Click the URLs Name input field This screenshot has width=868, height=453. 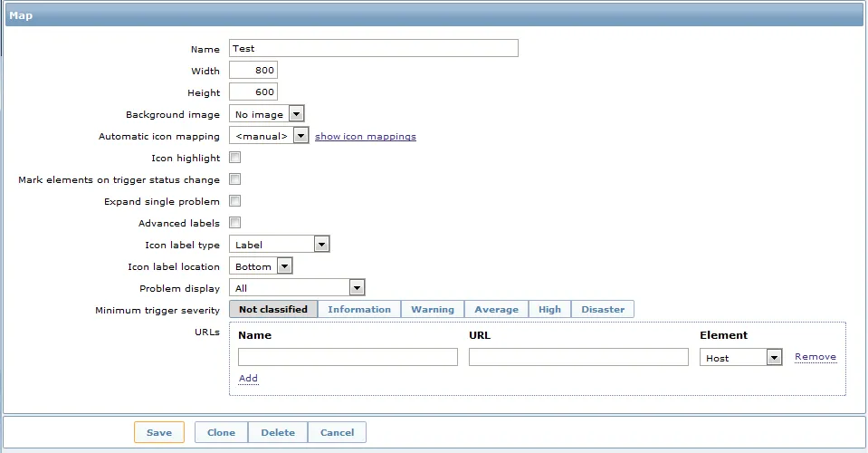tap(348, 357)
